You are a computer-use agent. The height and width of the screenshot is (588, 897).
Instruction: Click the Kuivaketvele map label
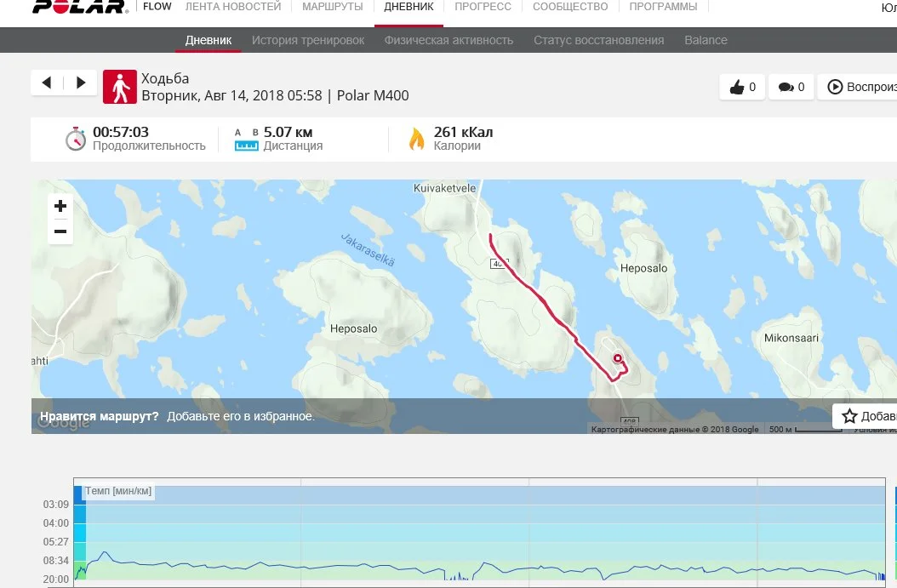pos(444,188)
